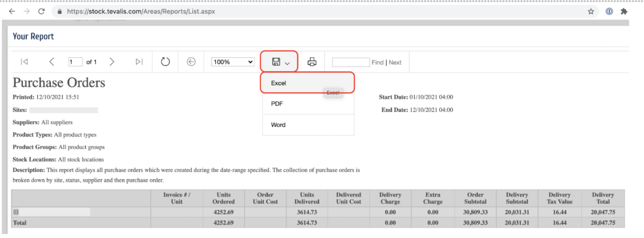Click the End Date value text
Image resolution: width=644 pixels, height=238 pixels.
click(431, 110)
